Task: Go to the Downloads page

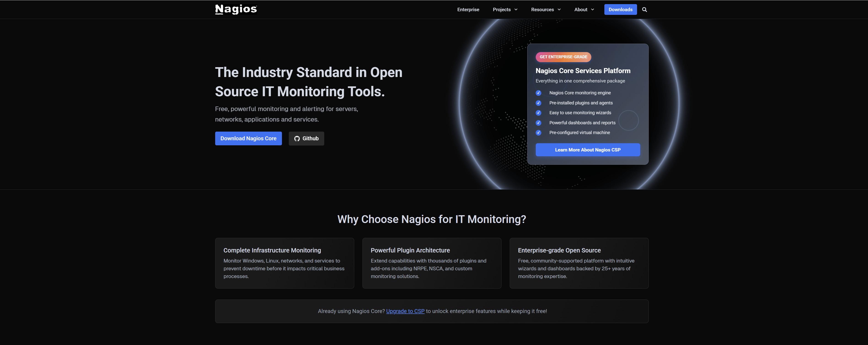Action: click(620, 9)
